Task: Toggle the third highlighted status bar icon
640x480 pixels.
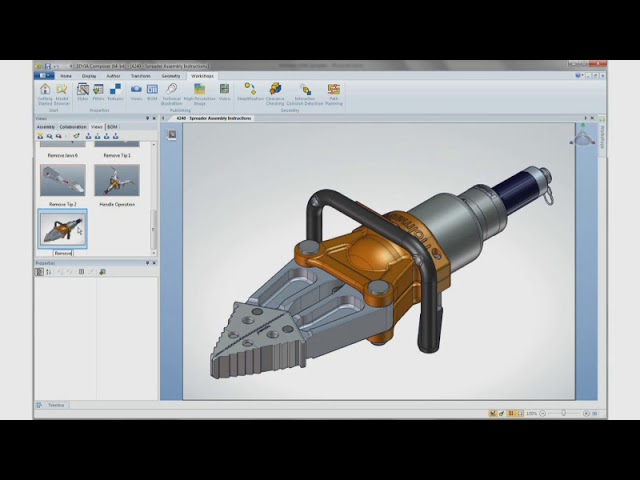Action: (x=511, y=413)
